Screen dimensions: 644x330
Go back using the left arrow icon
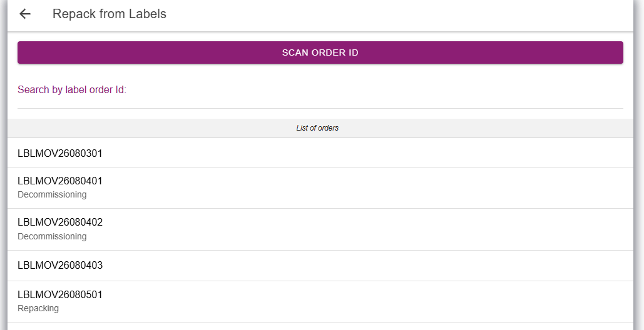(x=25, y=14)
